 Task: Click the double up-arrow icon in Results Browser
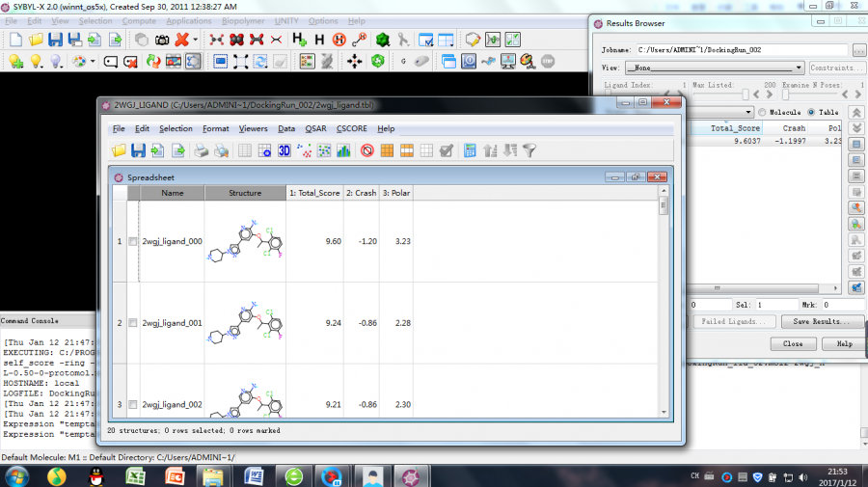[856, 112]
